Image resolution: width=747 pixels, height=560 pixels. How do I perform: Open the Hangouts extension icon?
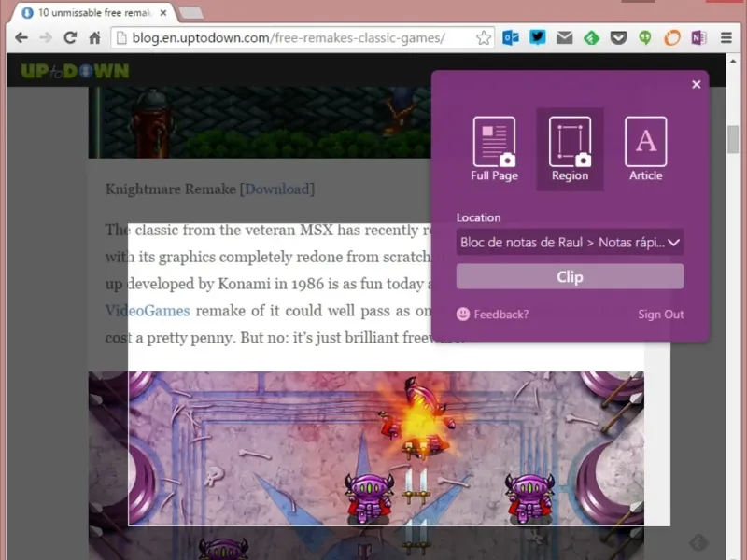(x=645, y=37)
